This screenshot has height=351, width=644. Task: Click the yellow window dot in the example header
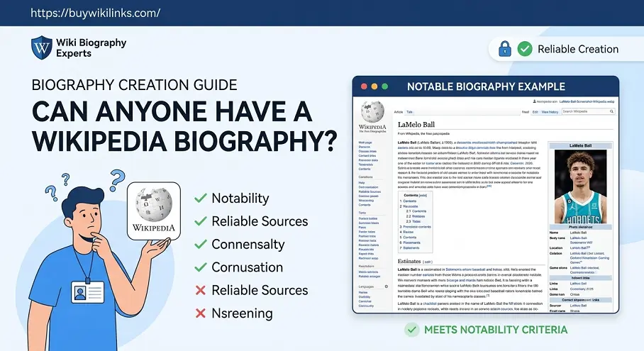(374, 87)
